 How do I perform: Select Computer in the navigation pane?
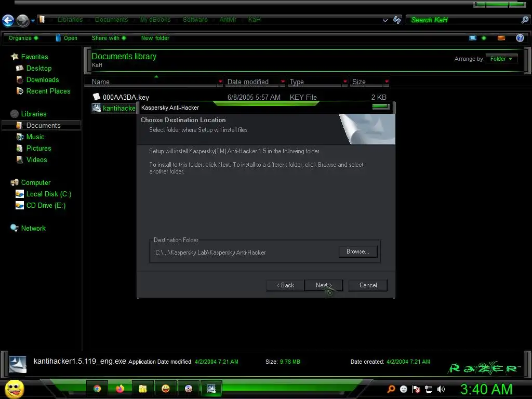click(31, 182)
